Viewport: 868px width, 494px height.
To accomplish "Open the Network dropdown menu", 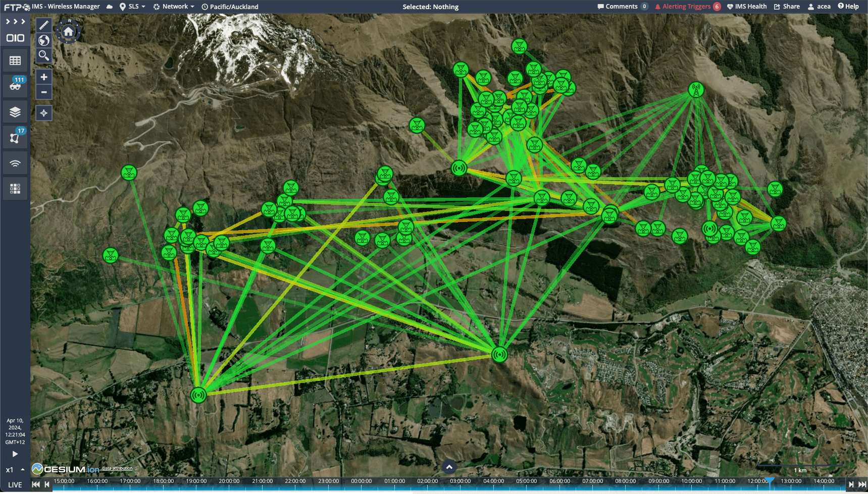I will tap(174, 7).
